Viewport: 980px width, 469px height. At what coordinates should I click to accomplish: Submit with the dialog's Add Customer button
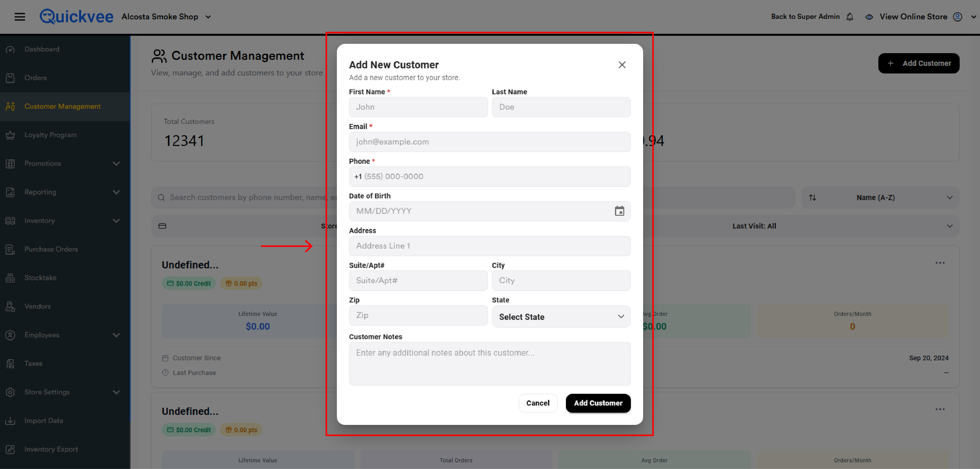coord(598,403)
